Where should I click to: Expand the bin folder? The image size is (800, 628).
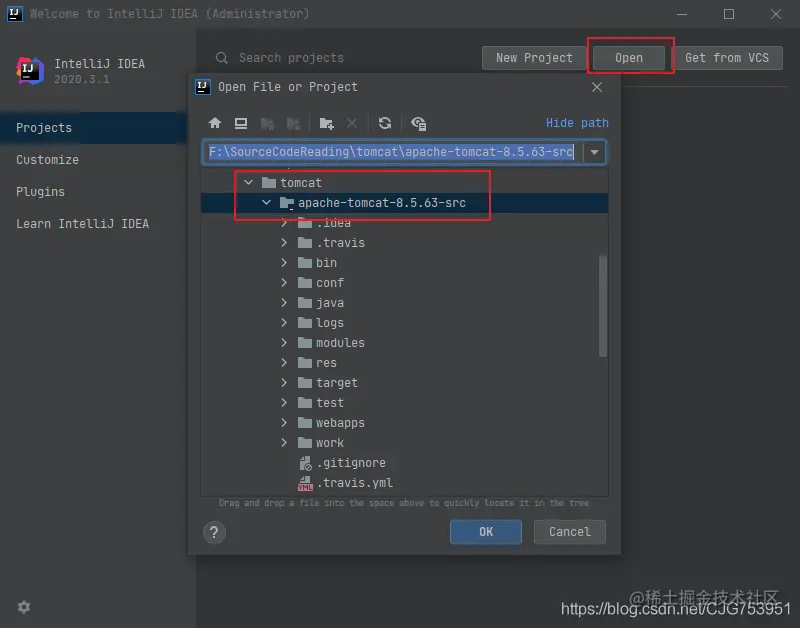(x=284, y=263)
